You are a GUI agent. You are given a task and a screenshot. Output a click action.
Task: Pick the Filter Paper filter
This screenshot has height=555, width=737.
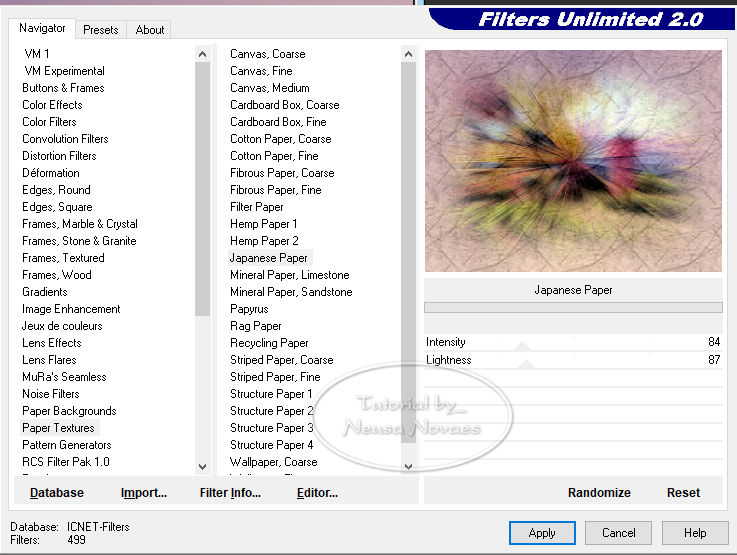[257, 207]
